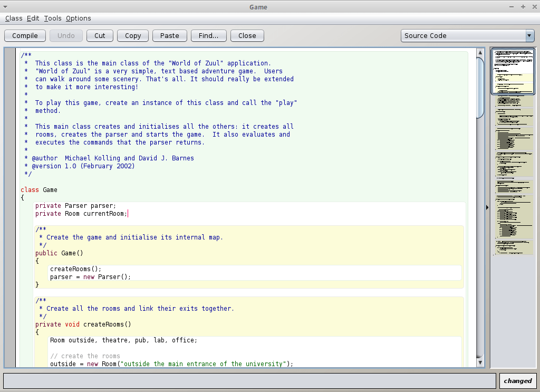This screenshot has height=392, width=540.
Task: Open the Edit menu
Action: coord(33,18)
